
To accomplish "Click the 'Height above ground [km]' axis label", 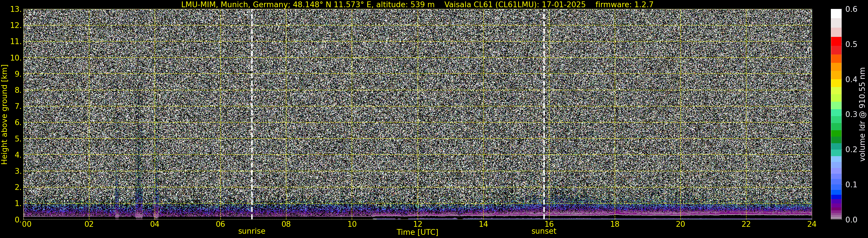I will pyautogui.click(x=4, y=114).
